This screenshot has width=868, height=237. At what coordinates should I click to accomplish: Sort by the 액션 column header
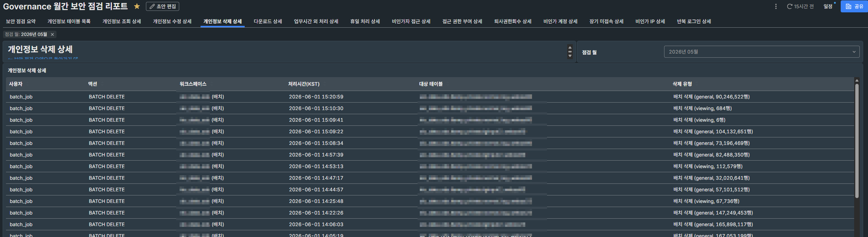[92, 84]
